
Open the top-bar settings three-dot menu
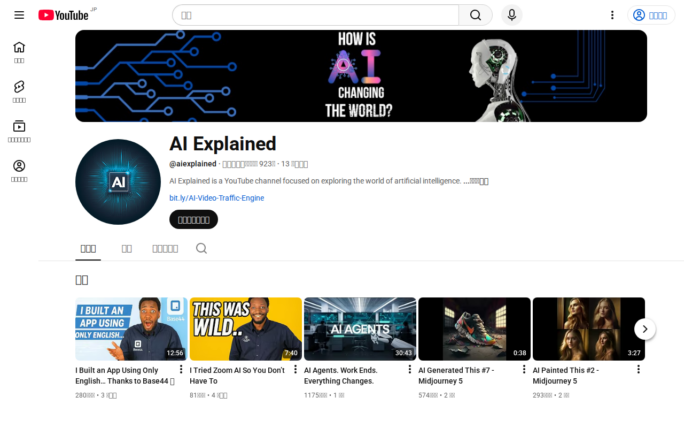tap(612, 15)
